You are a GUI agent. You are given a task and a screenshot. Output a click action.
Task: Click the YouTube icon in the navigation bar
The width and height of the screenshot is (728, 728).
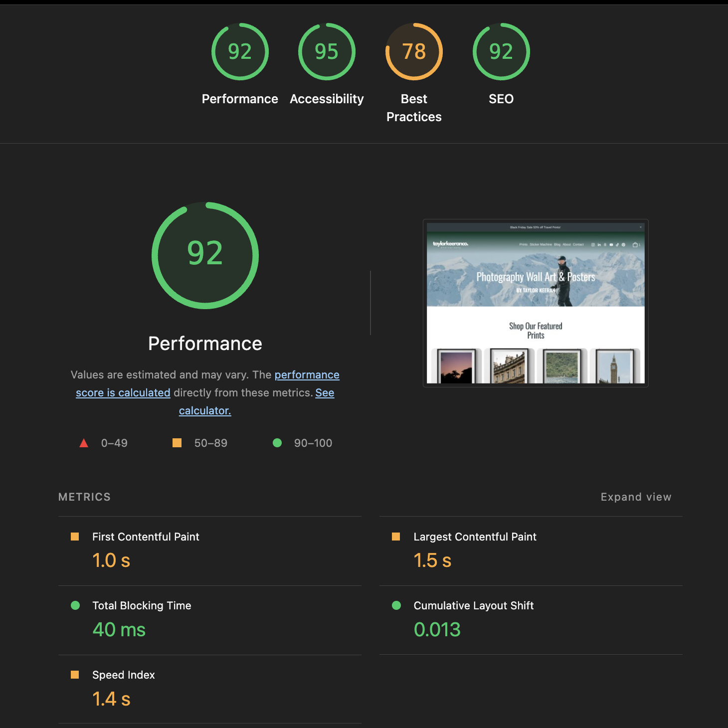coord(611,245)
